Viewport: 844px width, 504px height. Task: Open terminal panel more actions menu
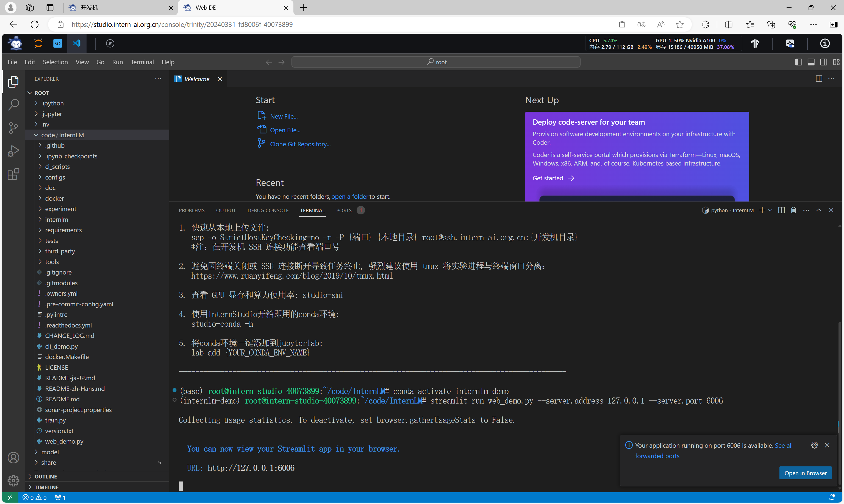pyautogui.click(x=806, y=210)
